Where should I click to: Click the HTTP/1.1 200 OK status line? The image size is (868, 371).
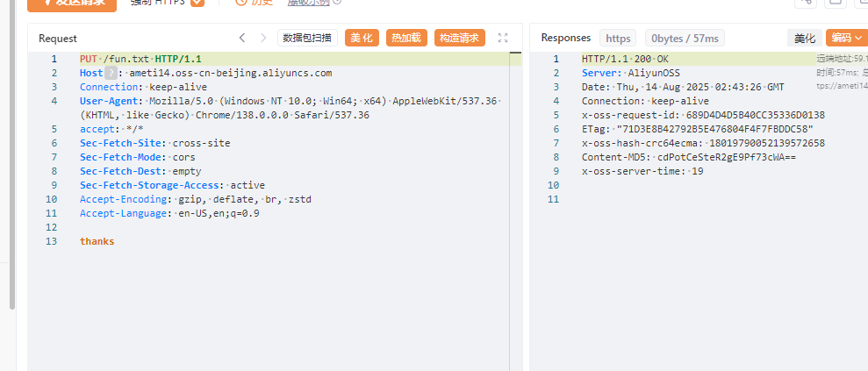(x=626, y=59)
